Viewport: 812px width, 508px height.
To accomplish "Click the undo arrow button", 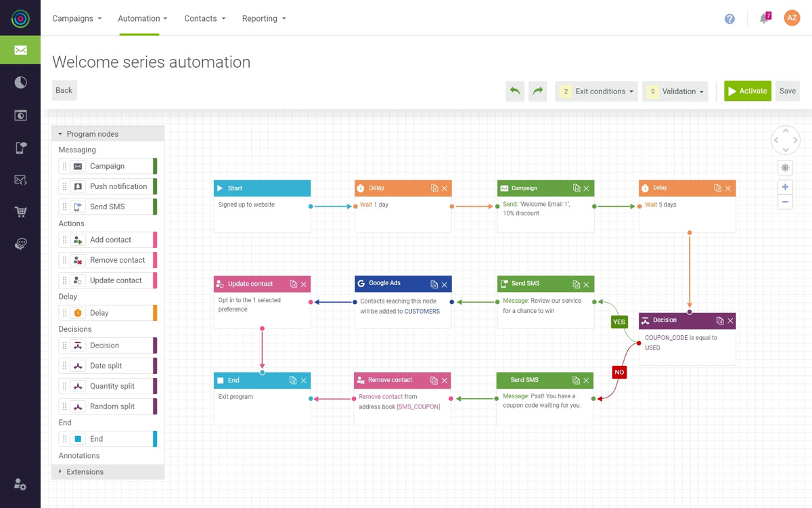I will point(515,91).
